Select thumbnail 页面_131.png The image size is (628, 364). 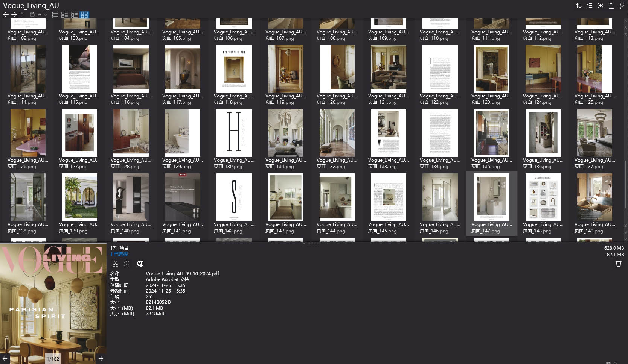[285, 133]
